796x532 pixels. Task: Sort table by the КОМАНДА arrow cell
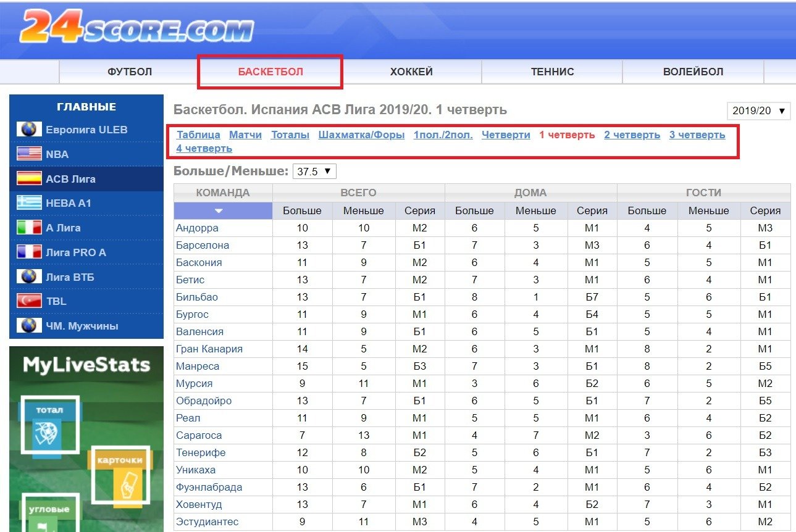(223, 210)
